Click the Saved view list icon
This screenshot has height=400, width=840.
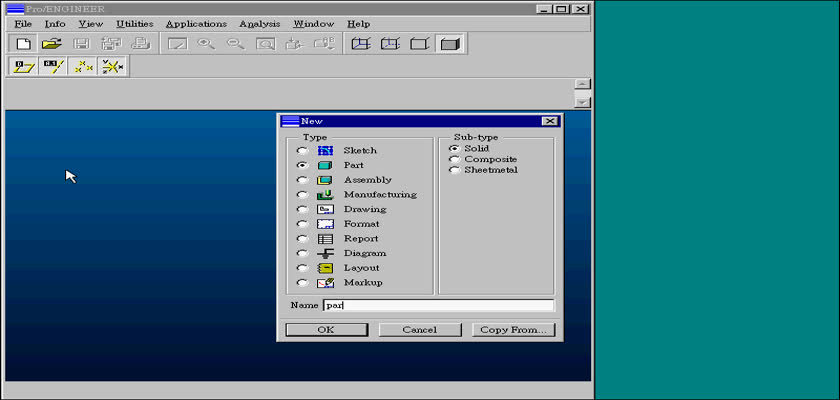324,44
